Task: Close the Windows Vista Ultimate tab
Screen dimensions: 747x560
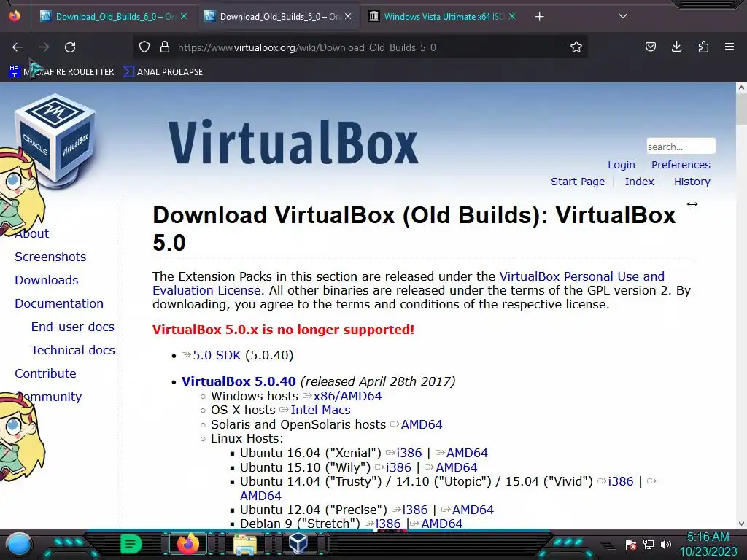Action: 512,16
